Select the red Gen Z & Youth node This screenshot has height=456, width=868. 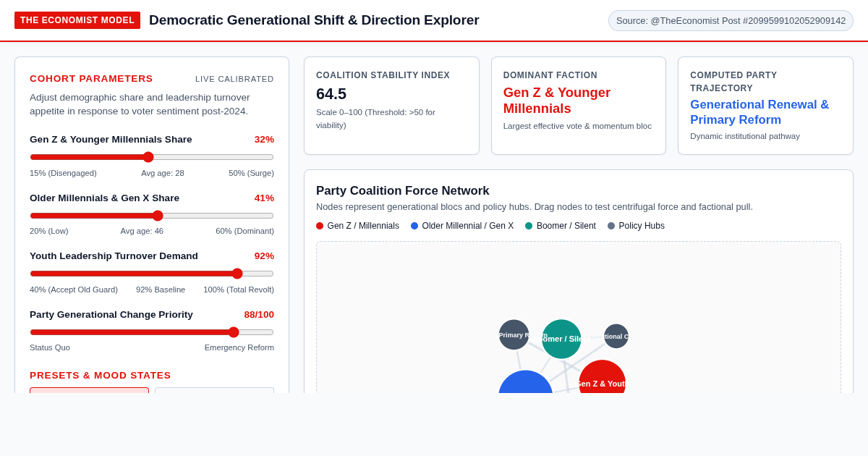pos(602,379)
